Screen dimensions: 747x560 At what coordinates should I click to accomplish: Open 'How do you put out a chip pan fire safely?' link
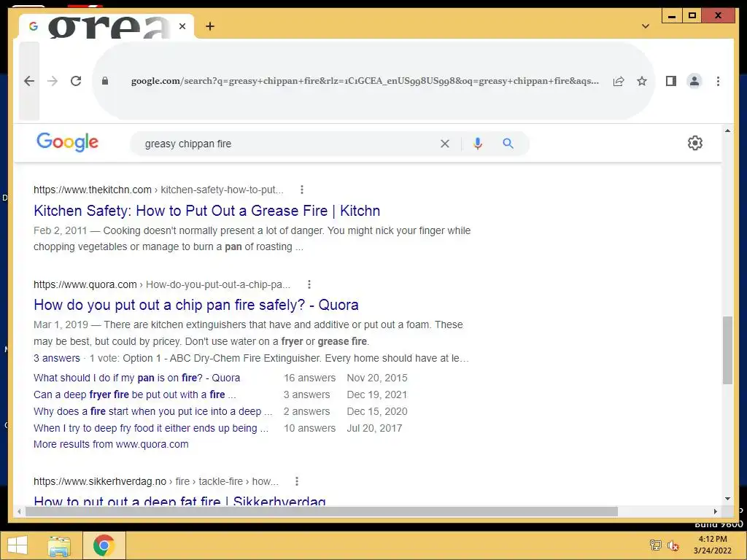coord(196,305)
